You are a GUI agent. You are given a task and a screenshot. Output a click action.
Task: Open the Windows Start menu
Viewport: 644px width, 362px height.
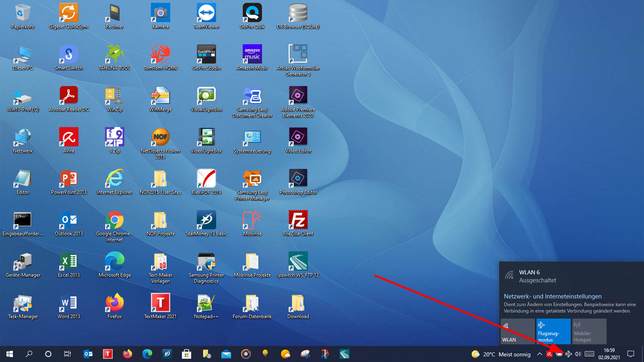click(x=10, y=354)
